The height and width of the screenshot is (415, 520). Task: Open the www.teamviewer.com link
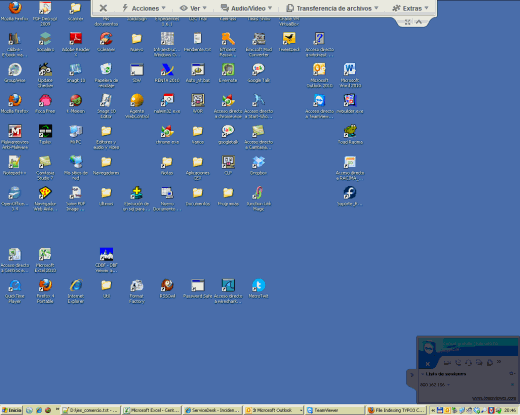coord(494,398)
